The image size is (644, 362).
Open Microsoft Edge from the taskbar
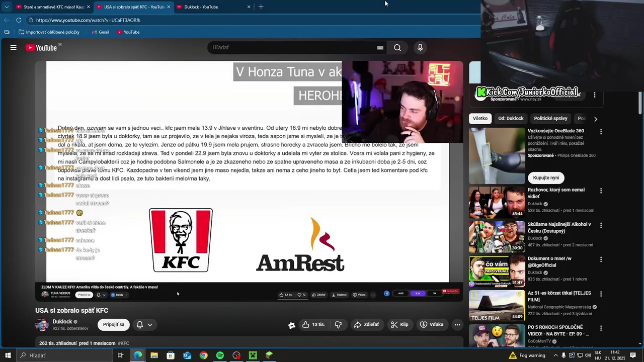point(137,355)
